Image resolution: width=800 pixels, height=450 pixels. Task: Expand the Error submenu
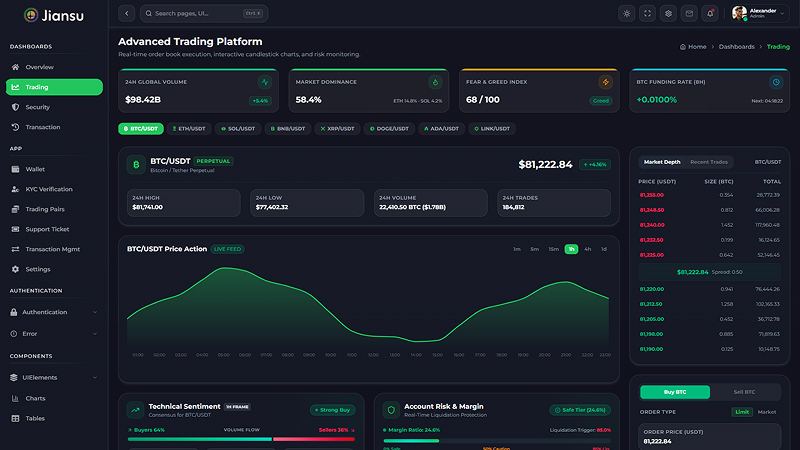(54, 334)
